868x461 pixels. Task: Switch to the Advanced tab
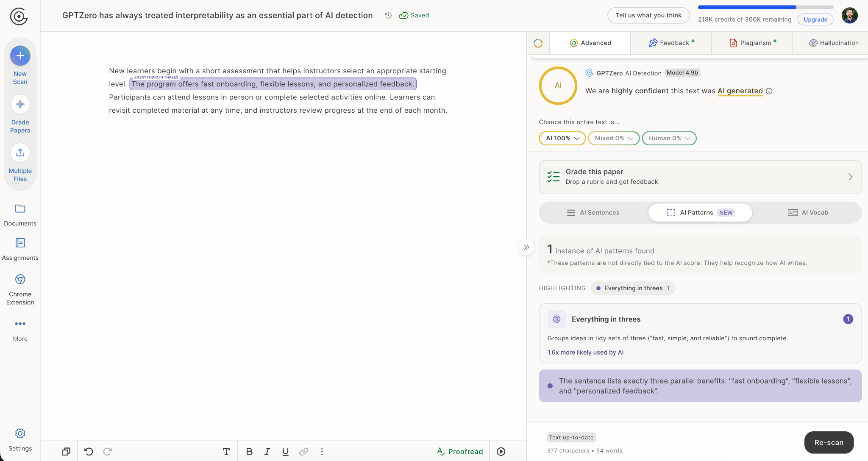pyautogui.click(x=590, y=43)
